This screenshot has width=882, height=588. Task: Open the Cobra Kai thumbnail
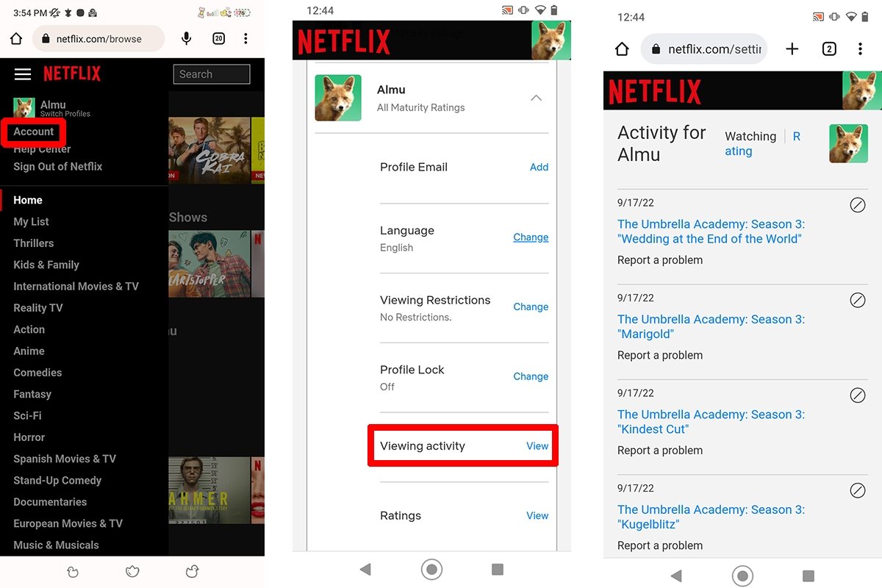pos(209,151)
